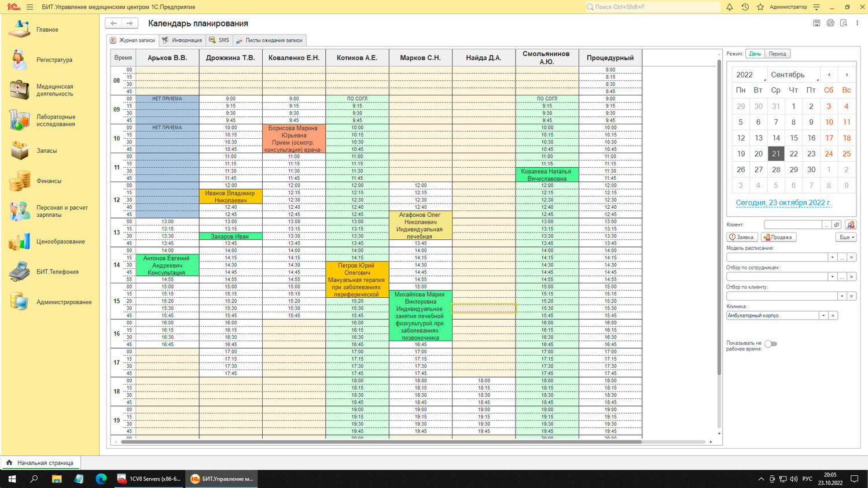Image resolution: width=868 pixels, height=488 pixels.
Task: Open the Запасы section
Action: [x=47, y=150]
